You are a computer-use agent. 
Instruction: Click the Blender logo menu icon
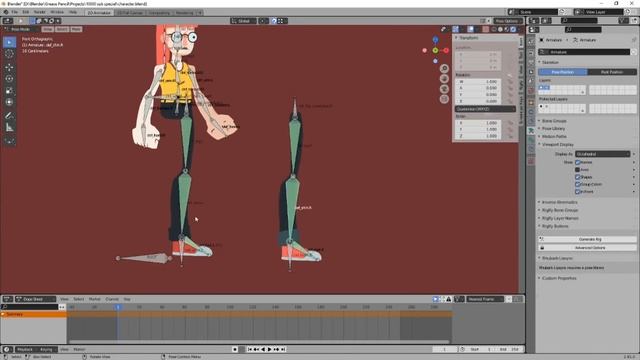6,12
